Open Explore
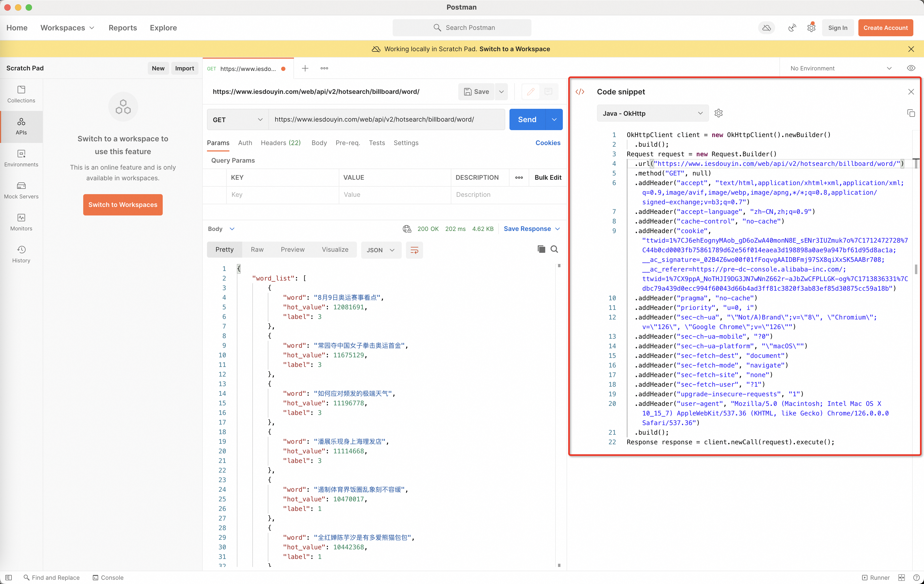The width and height of the screenshot is (924, 584). 164,28
